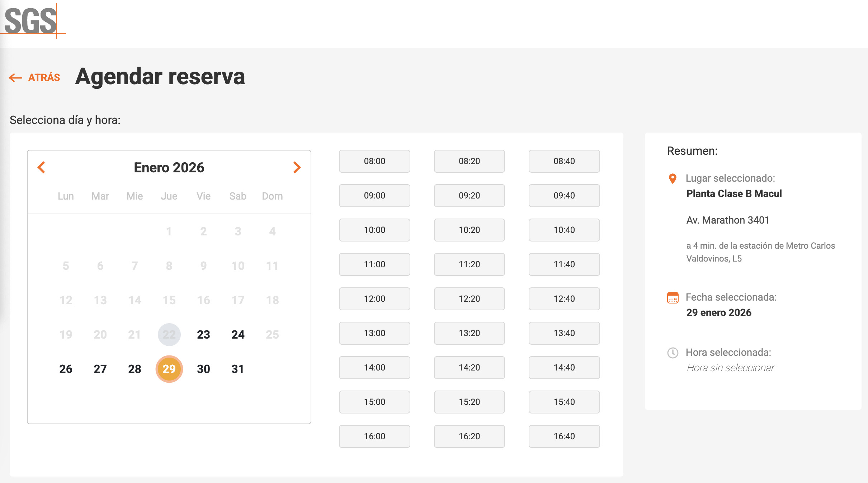868x483 pixels.
Task: Select the 08:00 time slot
Action: (x=374, y=161)
